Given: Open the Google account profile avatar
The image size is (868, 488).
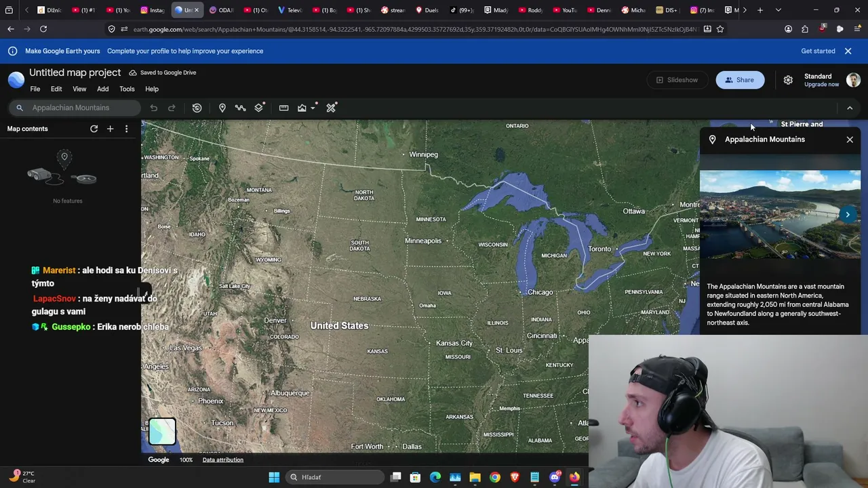Looking at the screenshot, I should [853, 80].
